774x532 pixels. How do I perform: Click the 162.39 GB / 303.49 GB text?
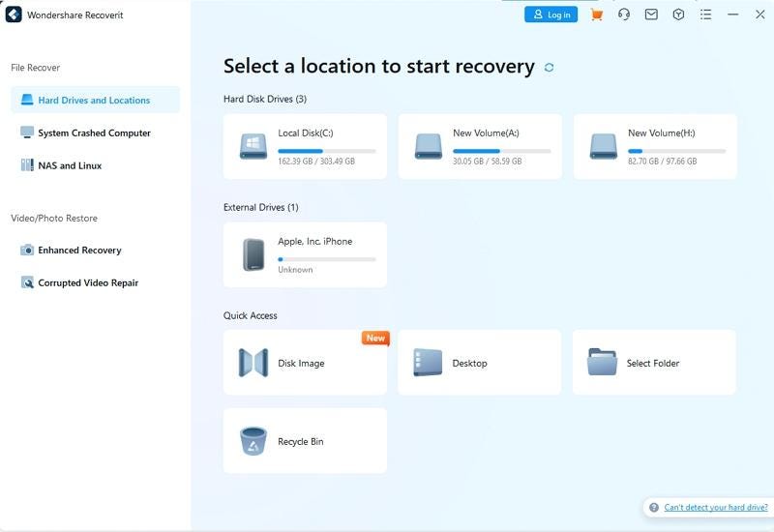316,162
